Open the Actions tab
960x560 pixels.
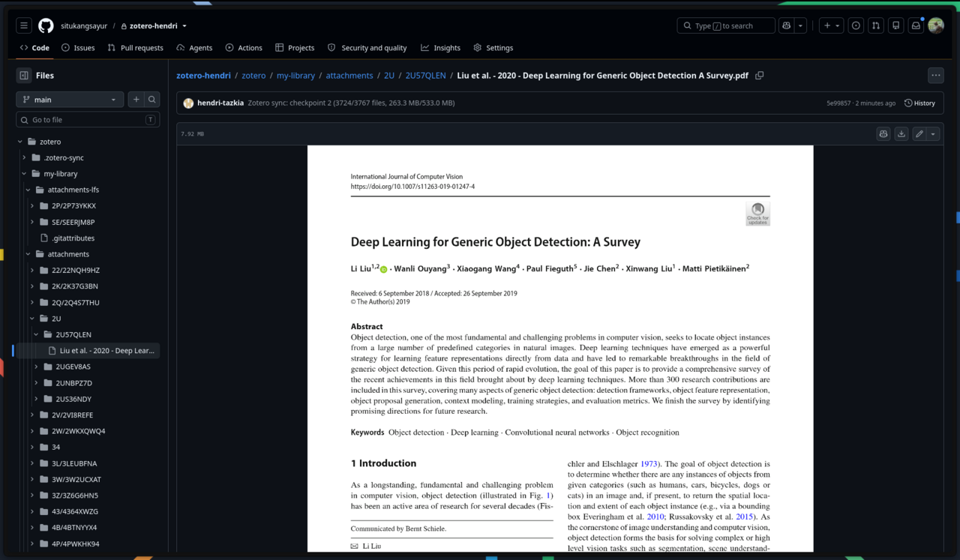244,47
